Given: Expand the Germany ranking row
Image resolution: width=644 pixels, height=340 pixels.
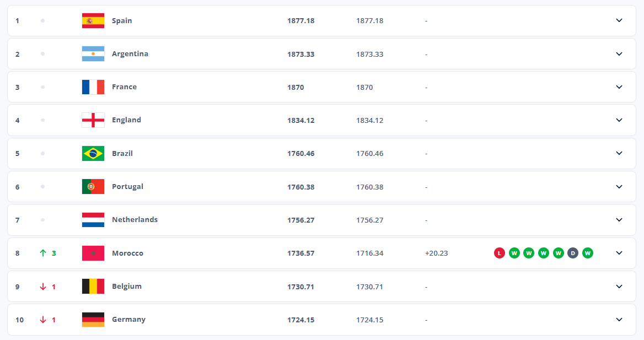Looking at the screenshot, I should tap(619, 320).
